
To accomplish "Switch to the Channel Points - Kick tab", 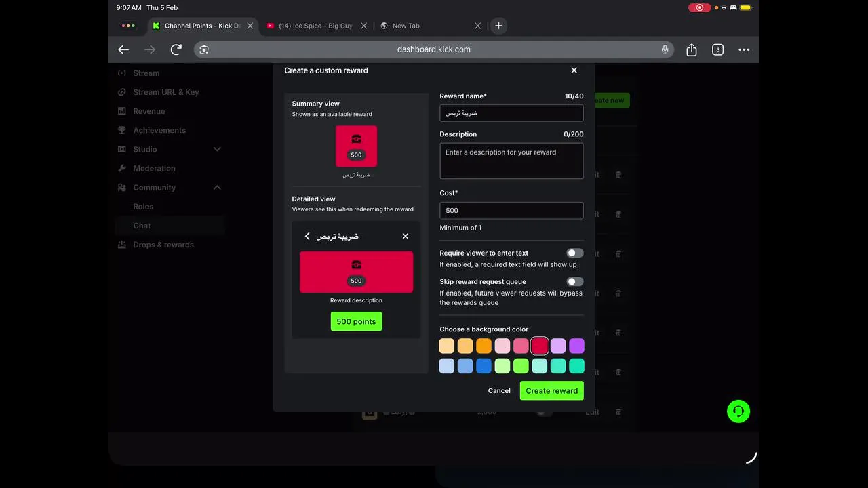I will tap(203, 26).
